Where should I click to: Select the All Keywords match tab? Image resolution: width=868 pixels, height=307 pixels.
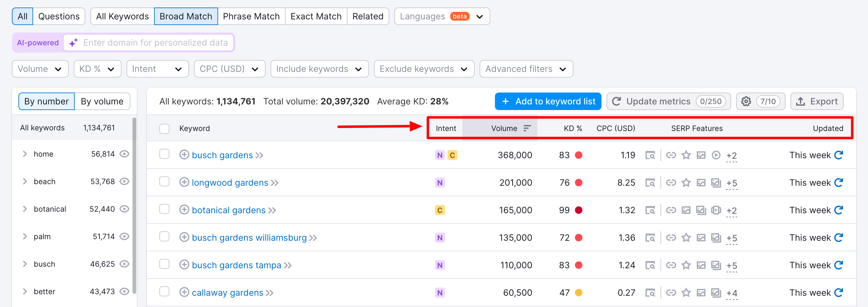pos(122,16)
